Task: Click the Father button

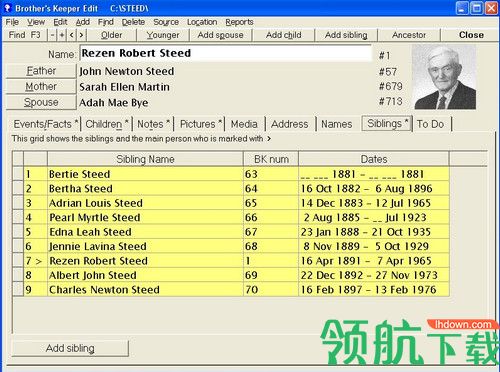Action: 41,71
